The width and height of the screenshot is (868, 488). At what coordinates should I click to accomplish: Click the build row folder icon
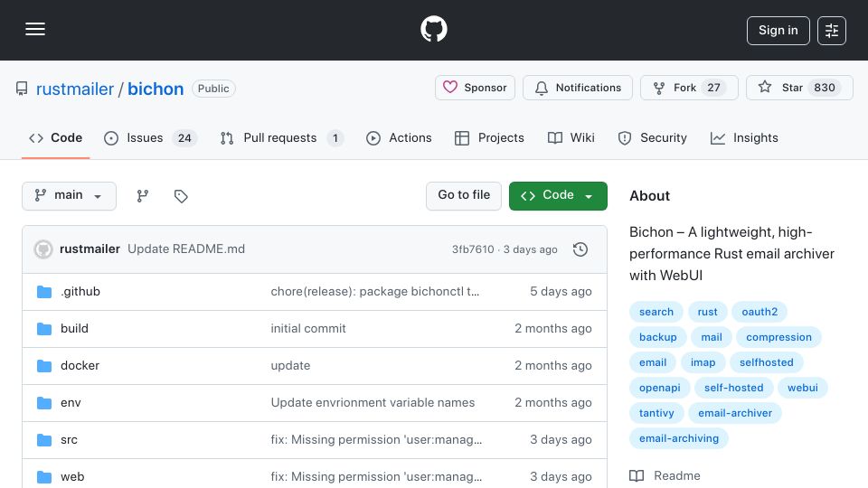pos(44,329)
